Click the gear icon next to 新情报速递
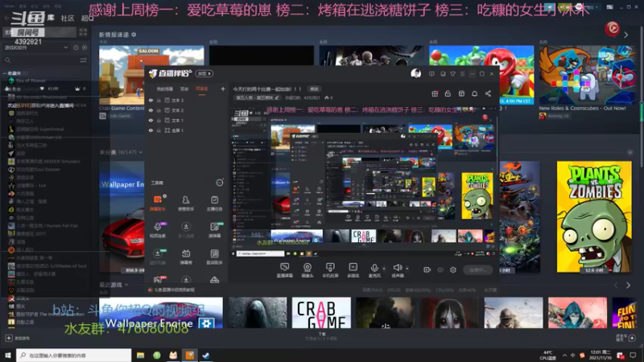Image resolution: width=644 pixels, height=362 pixels. point(134,35)
